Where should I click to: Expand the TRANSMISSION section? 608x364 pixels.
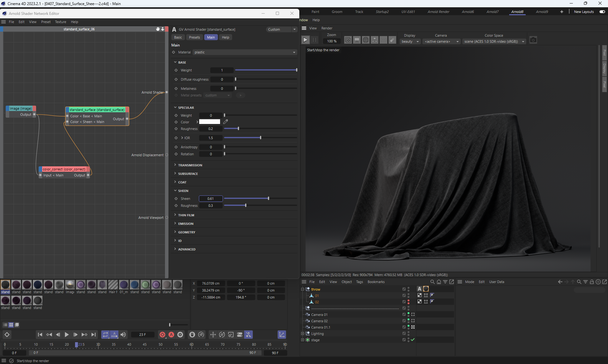[190, 165]
